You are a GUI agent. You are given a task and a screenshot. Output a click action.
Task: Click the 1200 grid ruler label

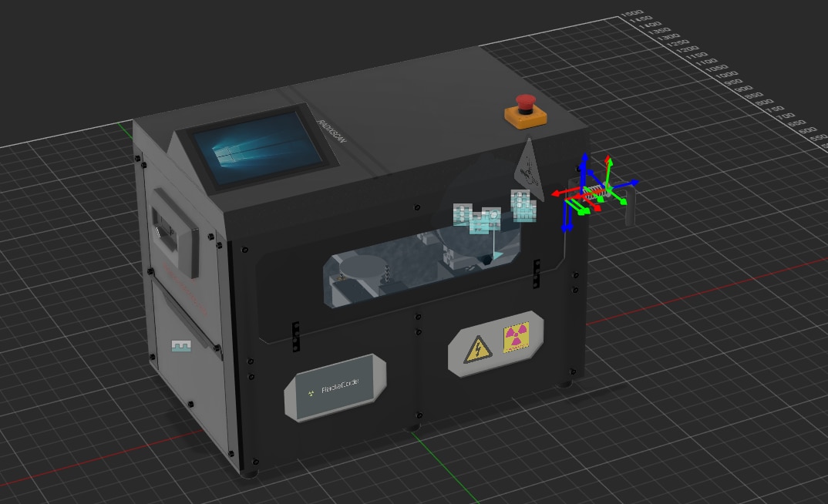687,49
